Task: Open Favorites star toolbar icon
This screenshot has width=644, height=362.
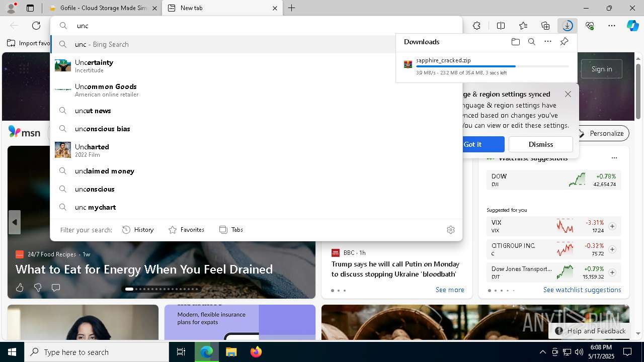Action: click(x=523, y=26)
